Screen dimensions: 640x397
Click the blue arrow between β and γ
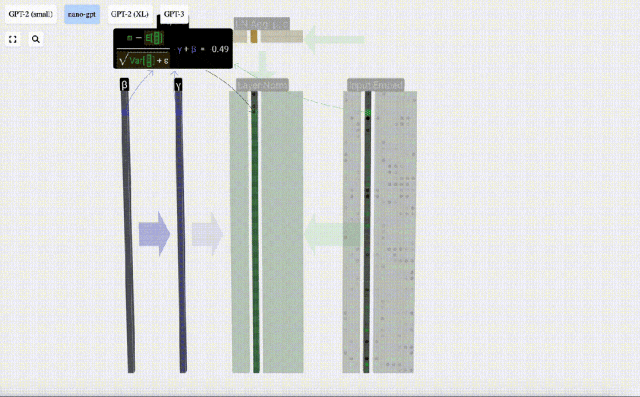point(154,234)
